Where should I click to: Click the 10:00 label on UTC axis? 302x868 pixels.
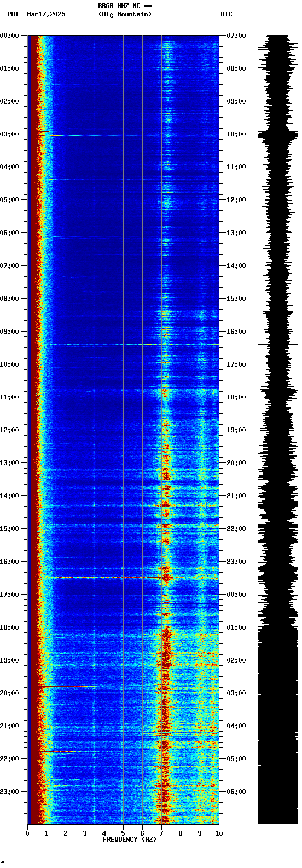click(x=236, y=134)
